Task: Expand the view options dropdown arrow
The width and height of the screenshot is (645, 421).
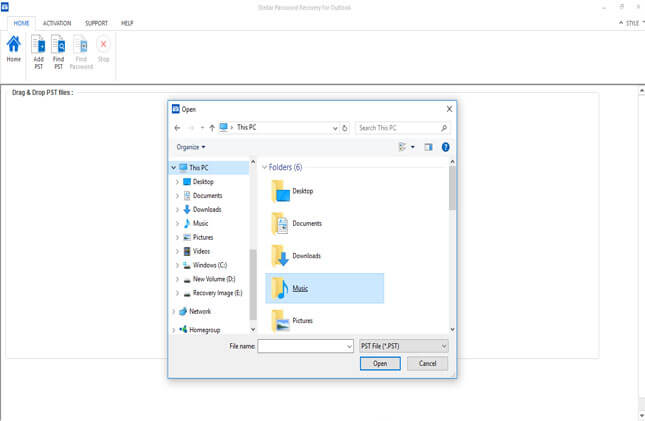Action: (412, 147)
